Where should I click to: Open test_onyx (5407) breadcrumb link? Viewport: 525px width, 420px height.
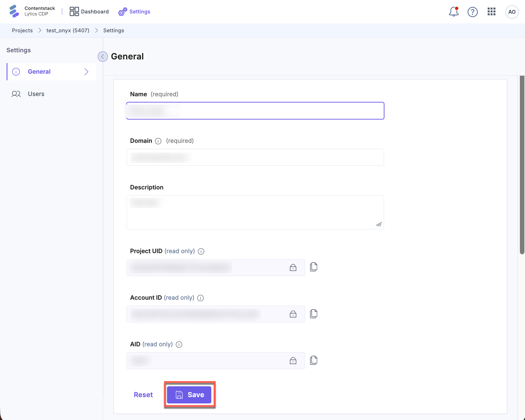68,30
